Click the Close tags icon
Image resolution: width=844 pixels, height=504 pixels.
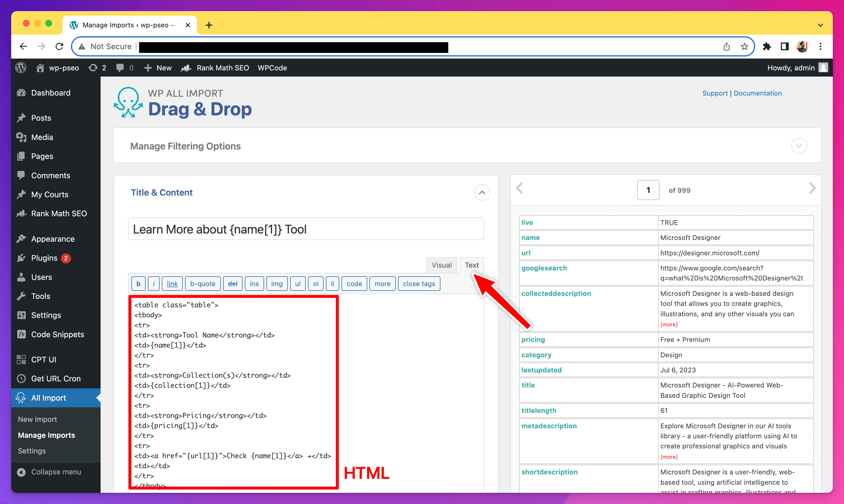(x=419, y=283)
